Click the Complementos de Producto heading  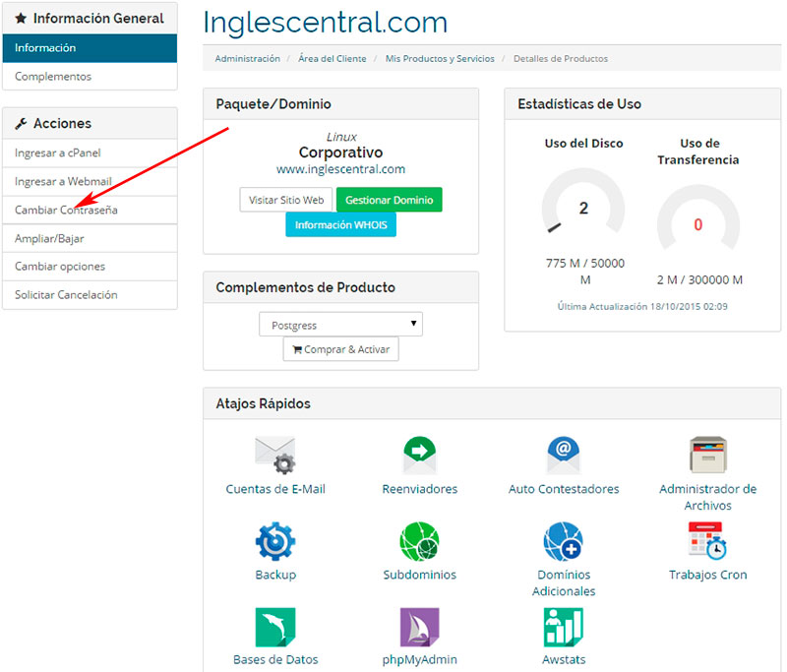pyautogui.click(x=306, y=287)
